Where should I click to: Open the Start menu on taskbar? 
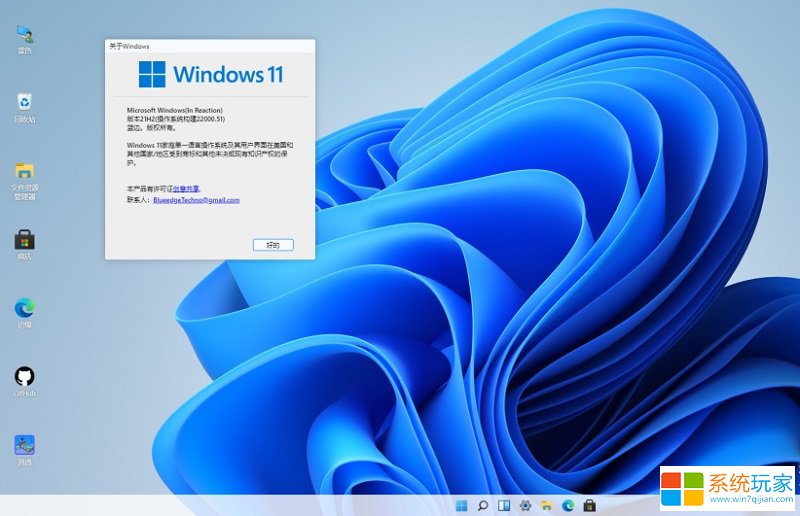tap(461, 505)
